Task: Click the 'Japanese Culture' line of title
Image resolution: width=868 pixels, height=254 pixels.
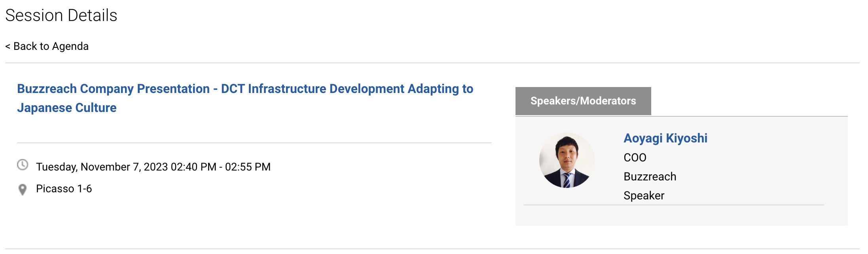Action: (x=67, y=108)
